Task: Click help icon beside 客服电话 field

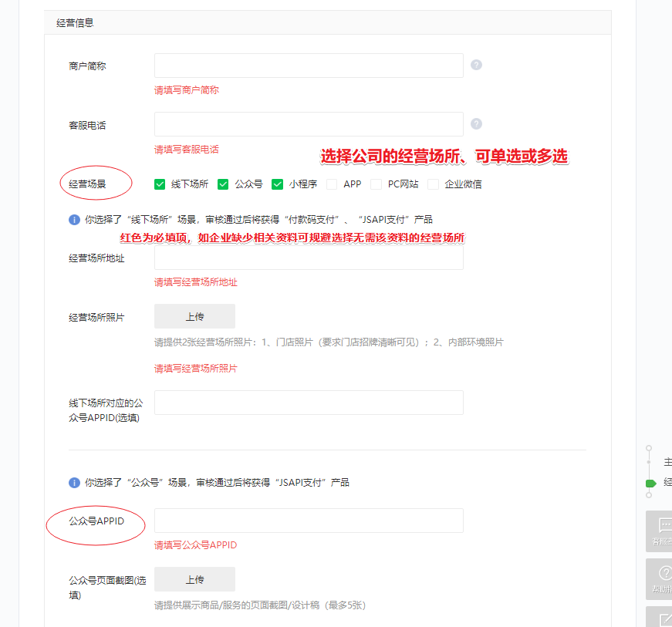Action: 476,124
